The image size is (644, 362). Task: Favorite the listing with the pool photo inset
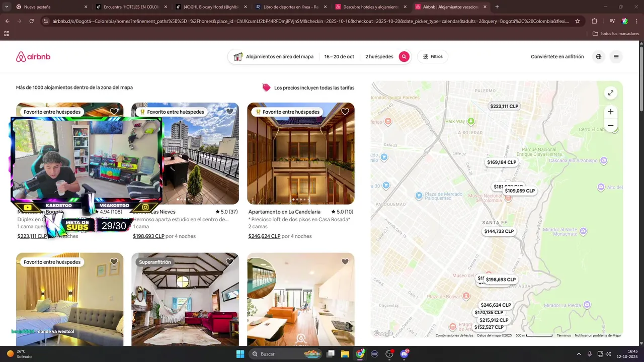345,261
